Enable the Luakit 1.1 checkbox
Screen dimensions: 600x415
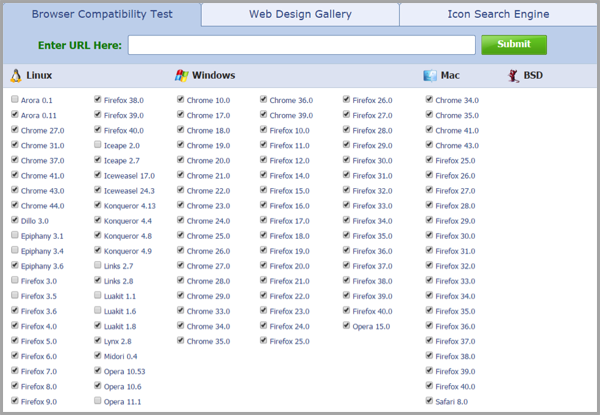[x=98, y=295]
